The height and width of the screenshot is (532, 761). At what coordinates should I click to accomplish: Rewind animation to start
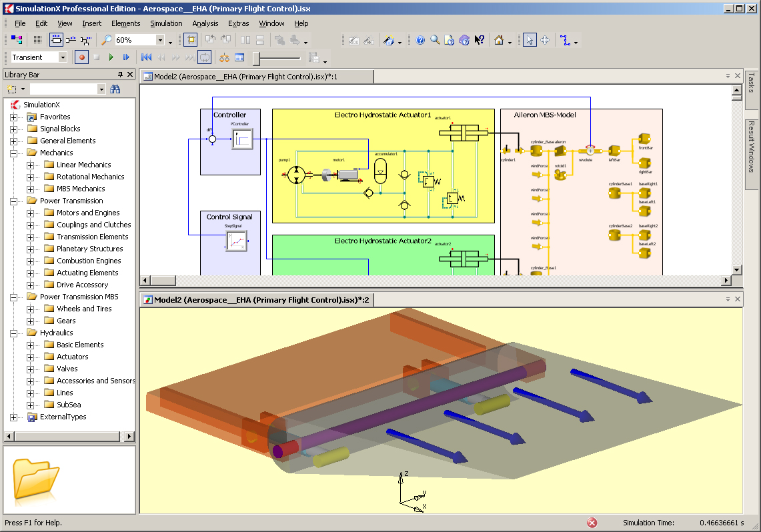tap(146, 57)
